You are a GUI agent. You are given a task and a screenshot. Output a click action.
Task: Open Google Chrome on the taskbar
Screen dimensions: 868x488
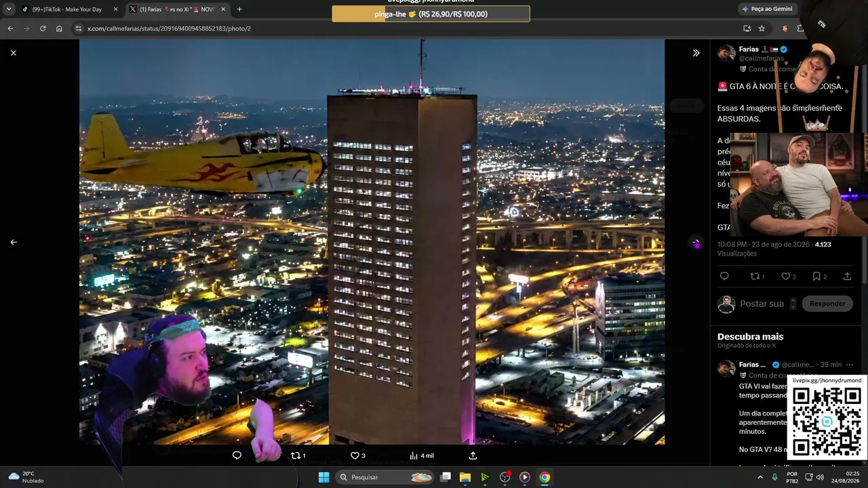click(545, 477)
